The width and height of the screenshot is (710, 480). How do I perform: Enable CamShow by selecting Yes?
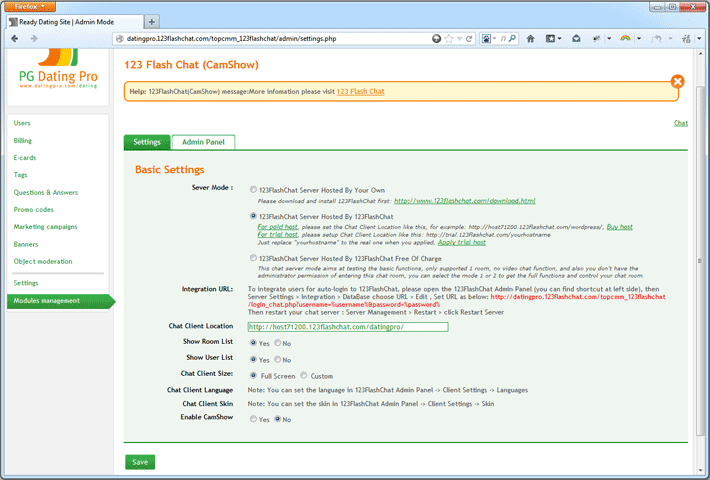click(252, 420)
